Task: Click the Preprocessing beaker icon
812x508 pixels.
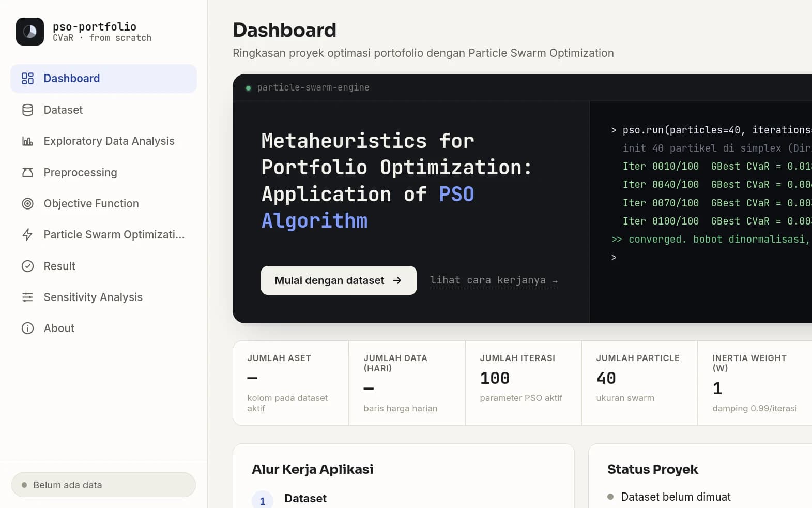Action: tap(27, 172)
